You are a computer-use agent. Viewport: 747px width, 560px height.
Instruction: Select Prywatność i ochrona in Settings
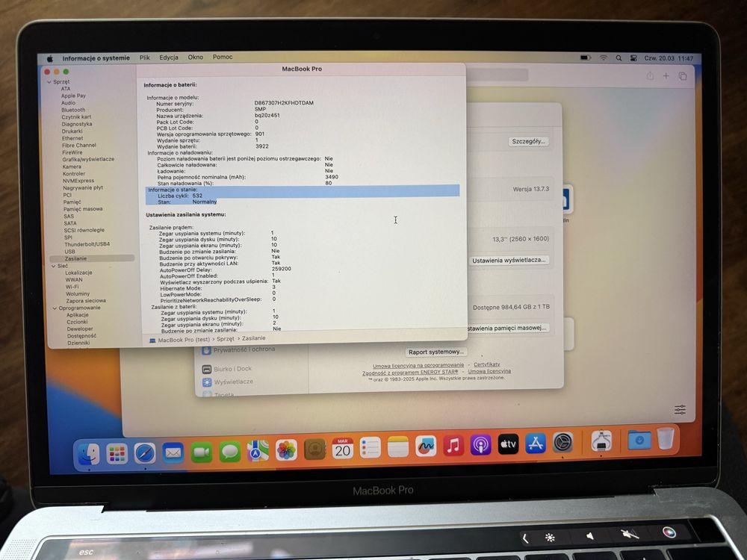coord(239,349)
